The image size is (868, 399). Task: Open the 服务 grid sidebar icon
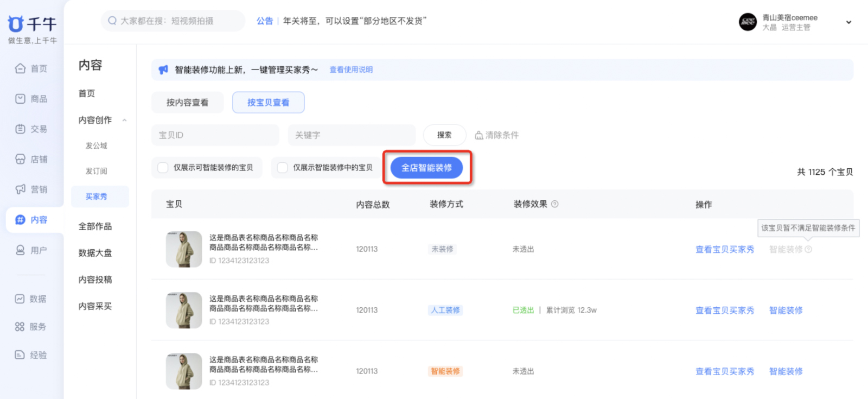click(20, 326)
